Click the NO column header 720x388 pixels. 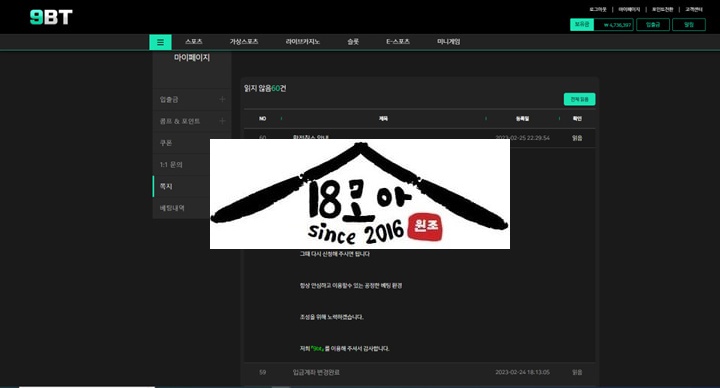point(263,118)
